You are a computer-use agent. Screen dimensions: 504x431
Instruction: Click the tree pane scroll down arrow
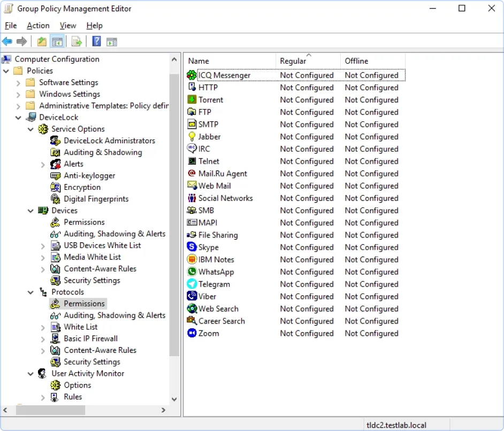(x=174, y=399)
